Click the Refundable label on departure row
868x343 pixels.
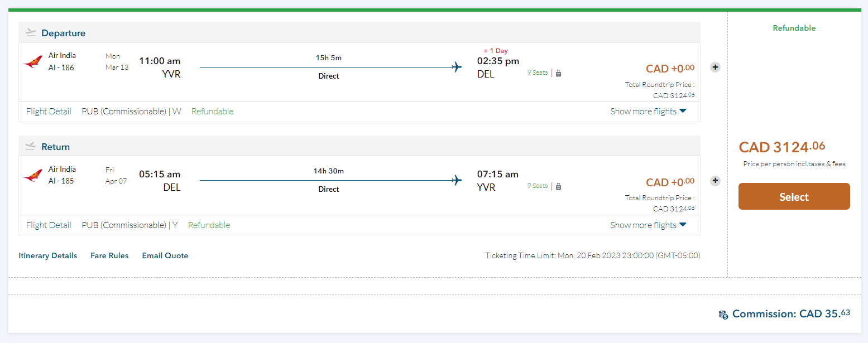pyautogui.click(x=212, y=112)
